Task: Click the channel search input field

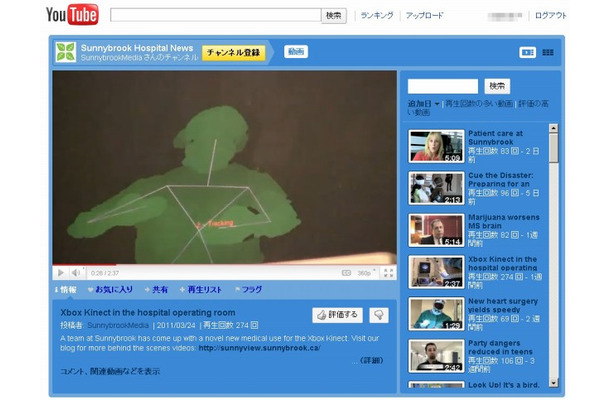Action: pyautogui.click(x=443, y=86)
